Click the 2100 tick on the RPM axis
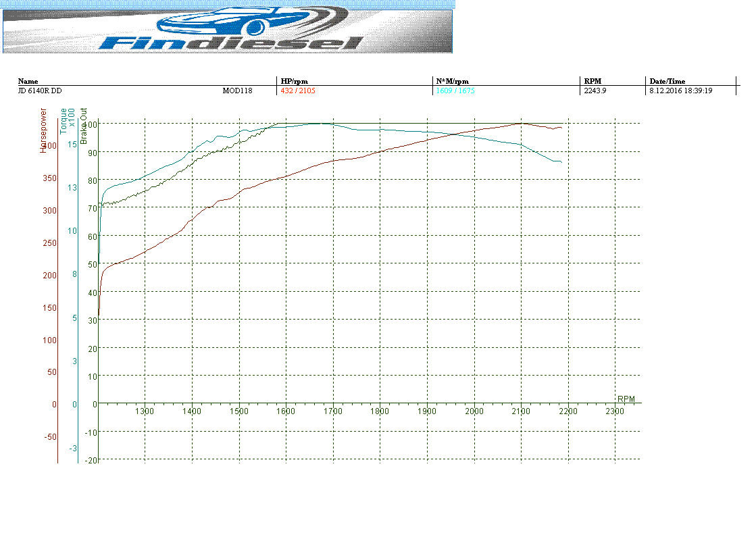 (521, 411)
